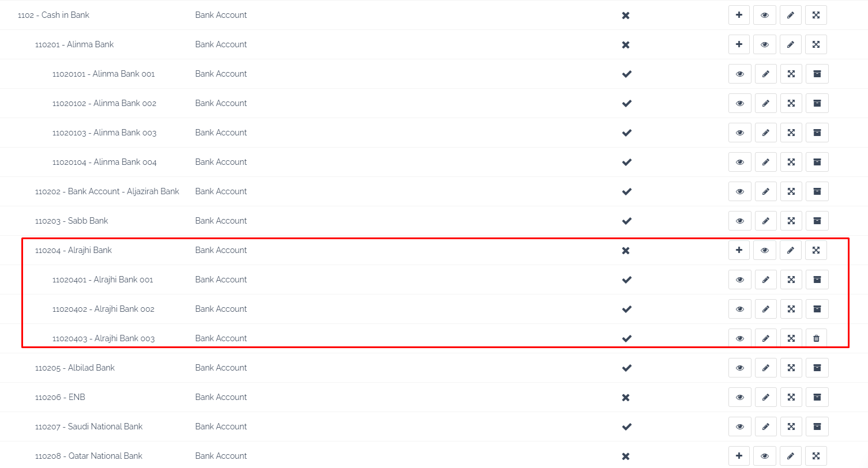Click the eye icon for Albilad Bank

pyautogui.click(x=740, y=368)
